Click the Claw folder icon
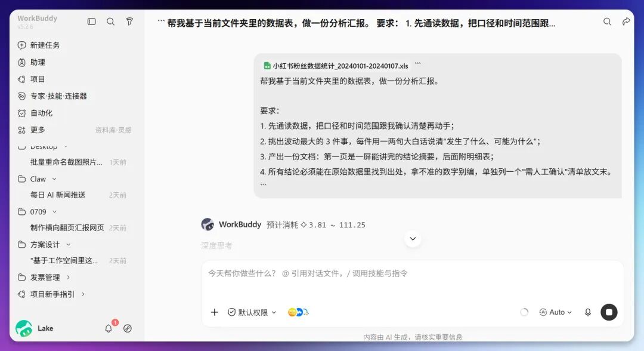 coord(22,179)
